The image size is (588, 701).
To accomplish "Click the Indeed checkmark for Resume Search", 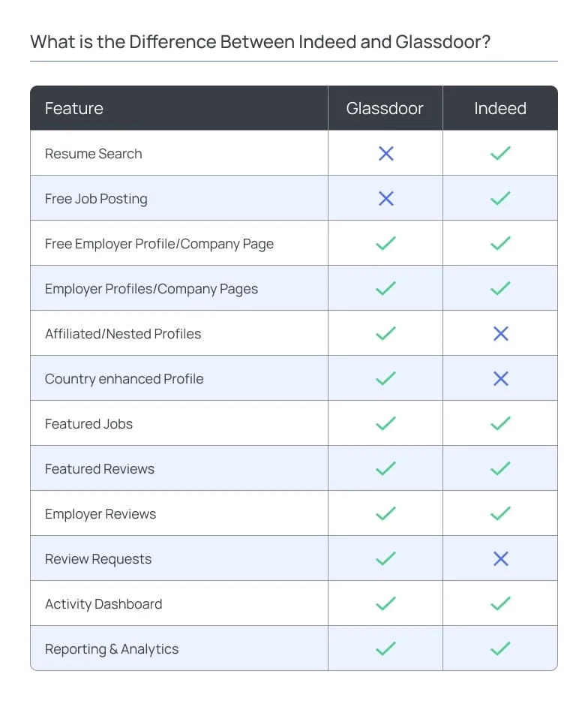I will pos(500,153).
